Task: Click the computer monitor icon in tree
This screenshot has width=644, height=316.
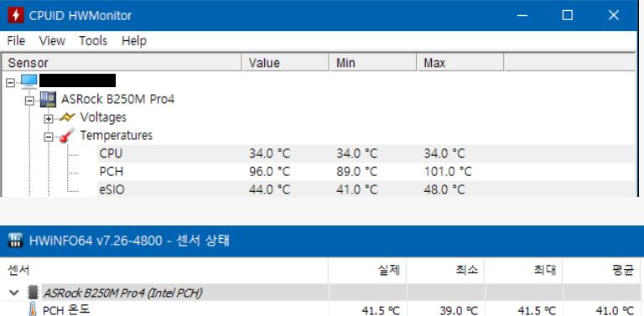Action: (29, 80)
